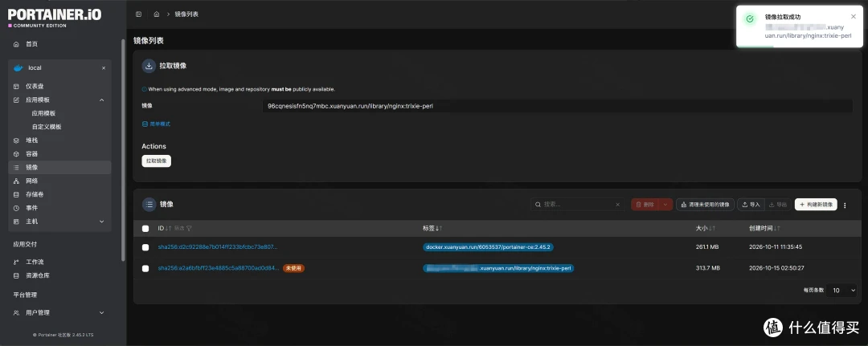868x346 pixels.
Task: Toggle the select-all checkbox in header
Action: click(x=145, y=228)
